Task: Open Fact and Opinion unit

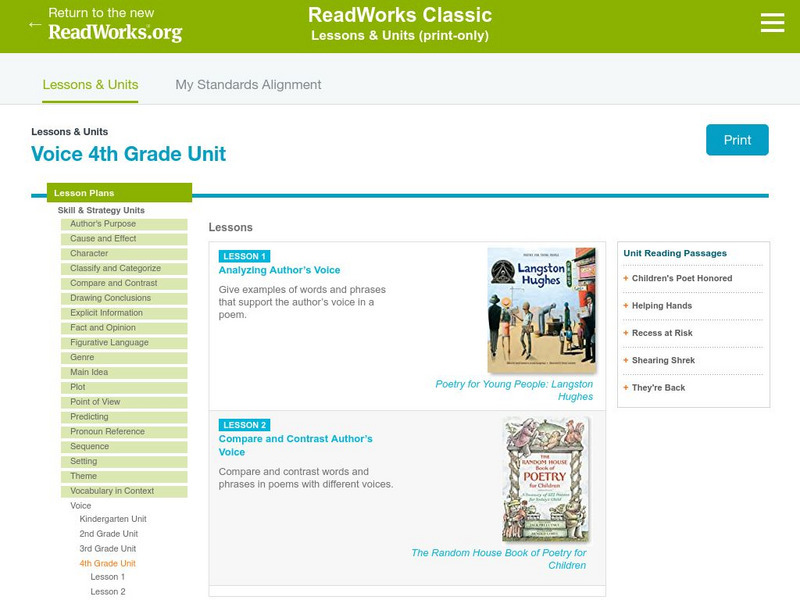Action: (124, 328)
